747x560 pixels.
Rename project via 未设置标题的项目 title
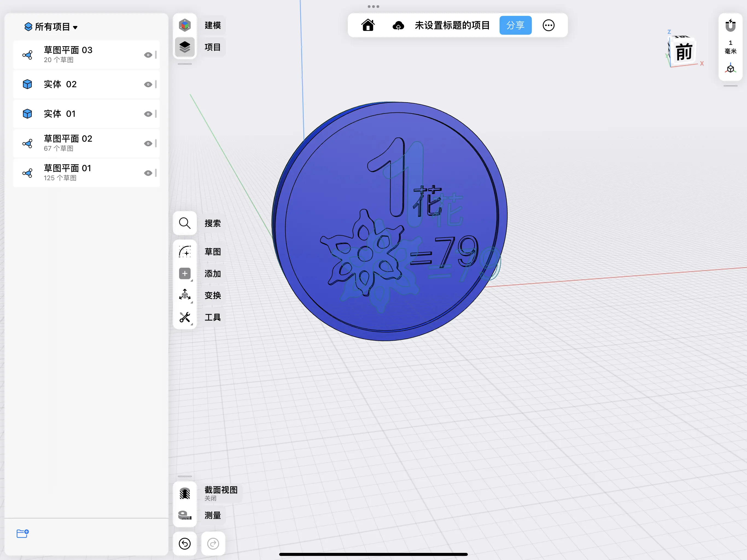coord(452,25)
